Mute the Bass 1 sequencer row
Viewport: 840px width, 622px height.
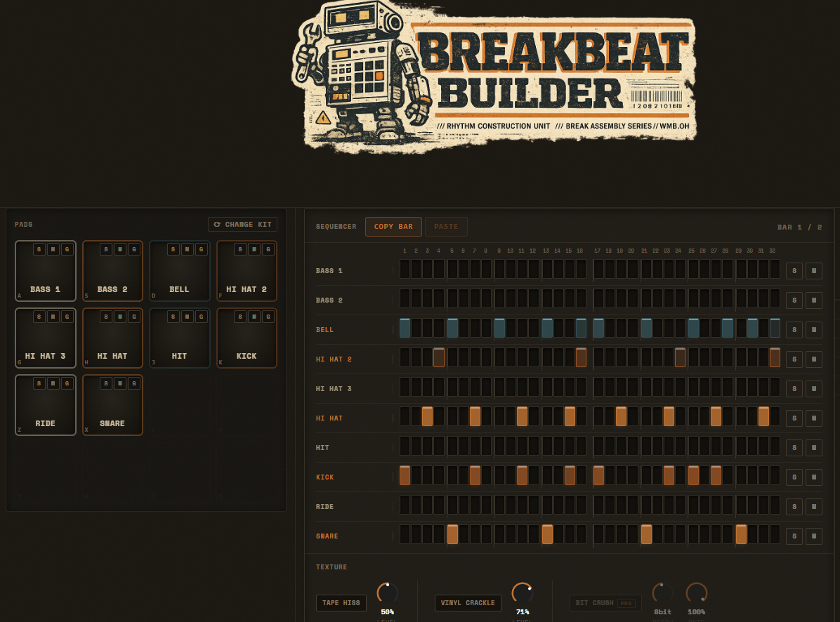coord(814,271)
